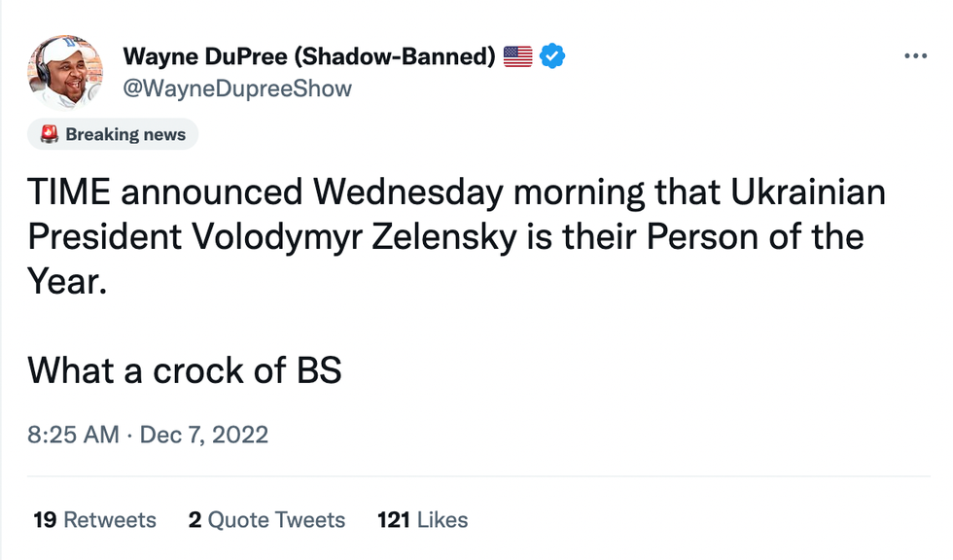Screen dimensions: 953x560
Task: Visit the @WayneDupreeShow handle link
Action: pyautogui.click(x=237, y=88)
